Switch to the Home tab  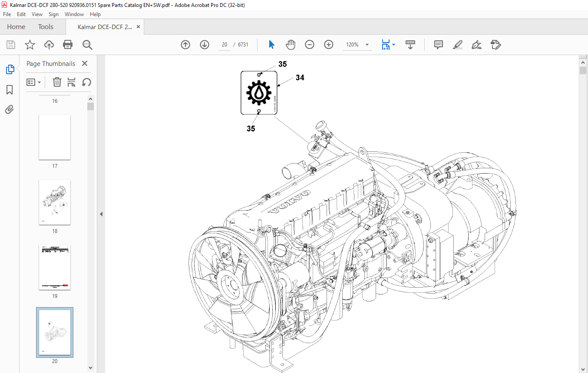(16, 27)
